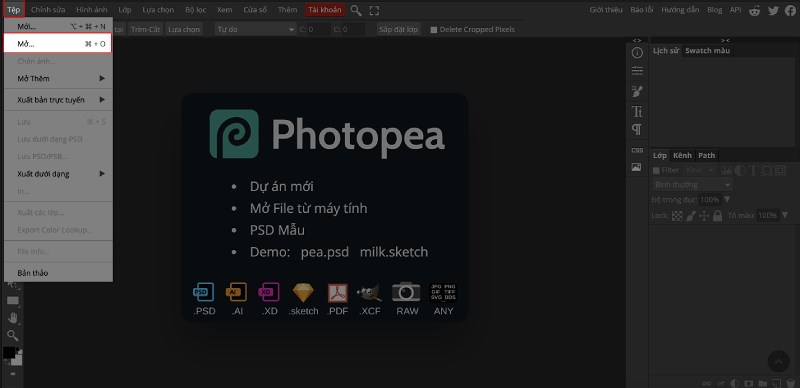Open the Info panel icon

[637, 53]
